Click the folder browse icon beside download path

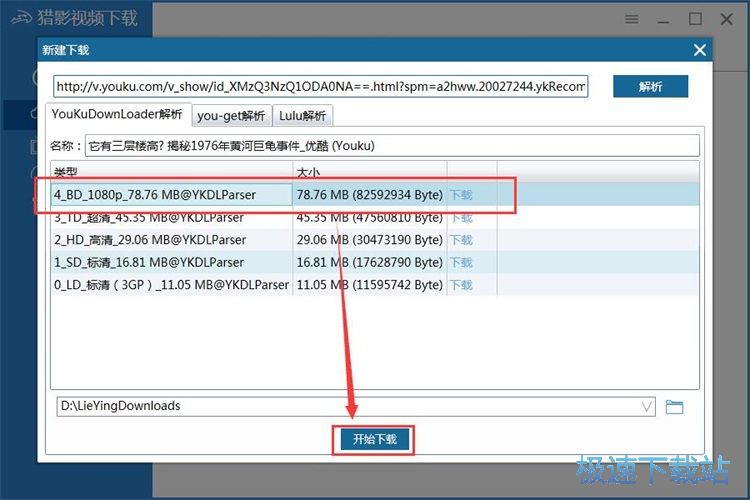(674, 407)
